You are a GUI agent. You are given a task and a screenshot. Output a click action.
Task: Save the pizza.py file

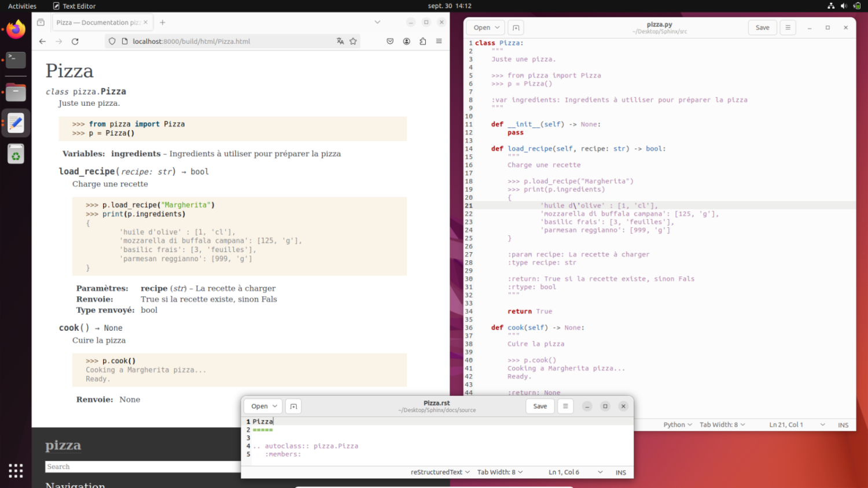762,27
